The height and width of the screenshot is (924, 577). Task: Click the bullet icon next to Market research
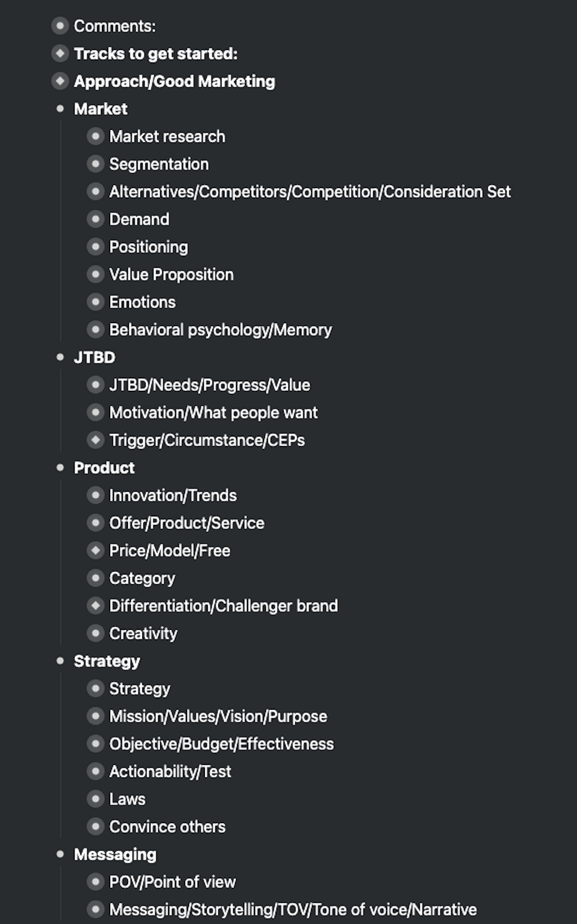pos(96,137)
